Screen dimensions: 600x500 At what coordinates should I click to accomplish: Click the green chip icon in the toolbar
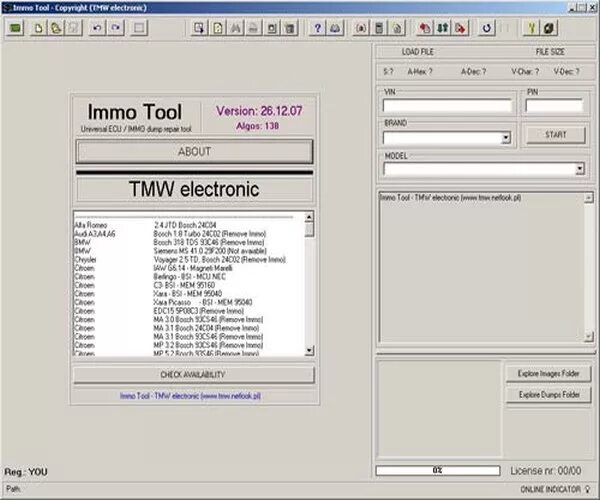coord(15,28)
